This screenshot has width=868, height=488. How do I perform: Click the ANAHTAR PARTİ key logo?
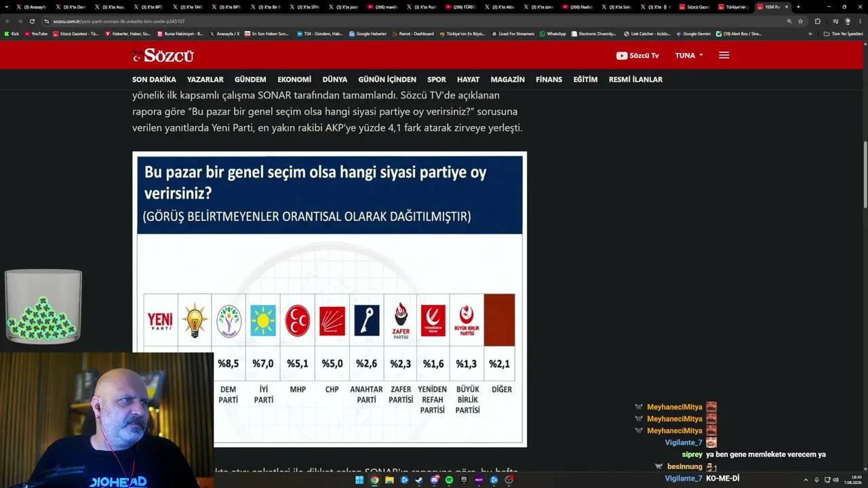pyautogui.click(x=367, y=320)
